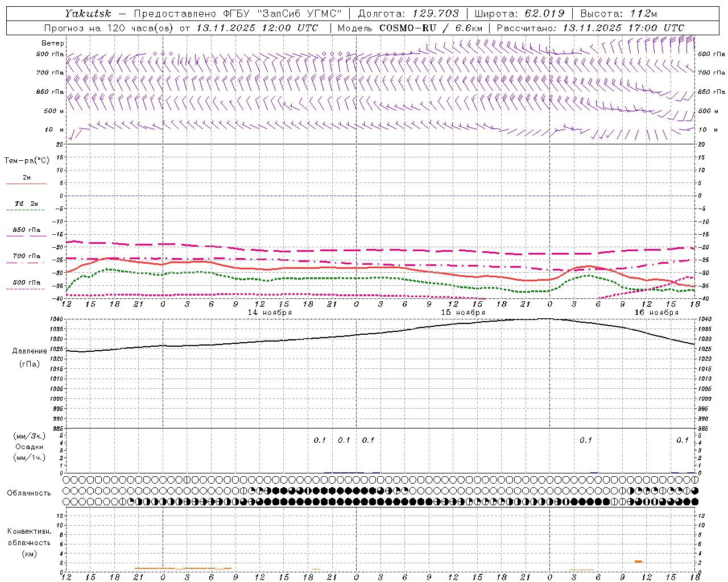Click the Td 2м legend entry
Screen dimensions: 728x582
[x=26, y=203]
